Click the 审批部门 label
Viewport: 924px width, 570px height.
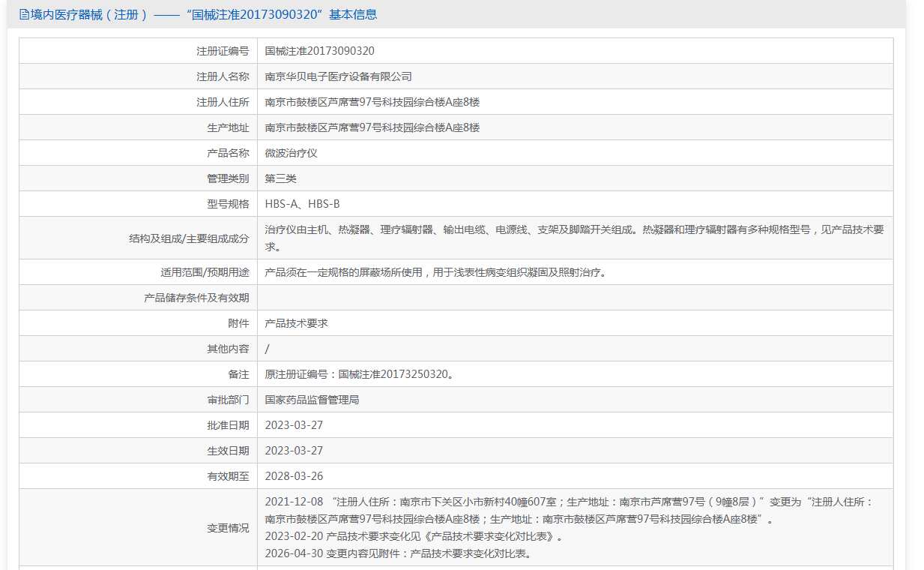pos(228,400)
